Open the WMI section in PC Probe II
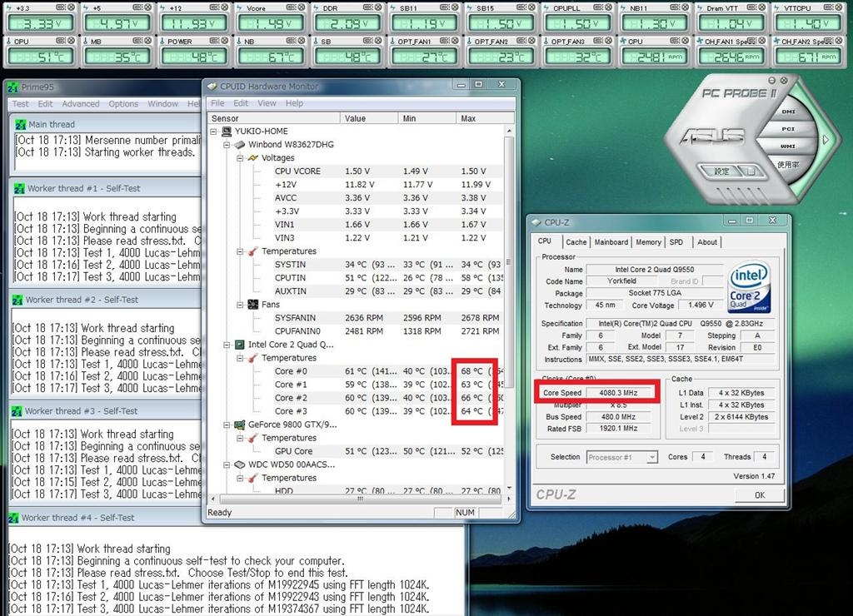The height and width of the screenshot is (616, 853). (x=788, y=147)
